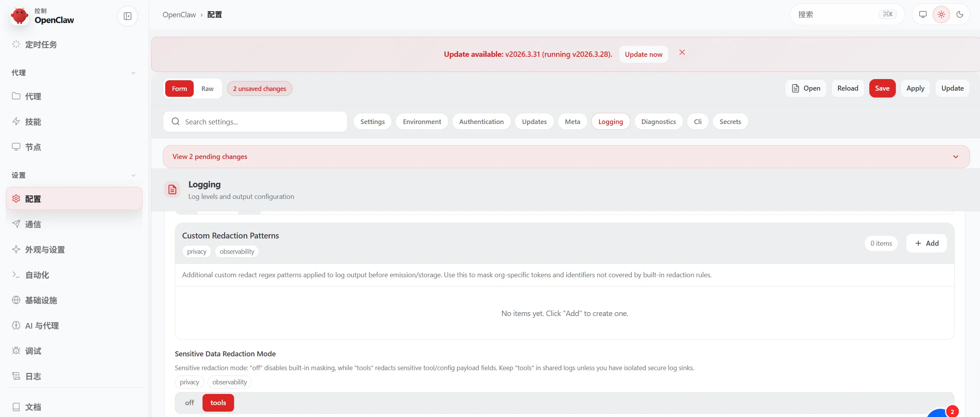Choose system theme monitor icon
Screen dimensions: 980x417
click(923, 15)
